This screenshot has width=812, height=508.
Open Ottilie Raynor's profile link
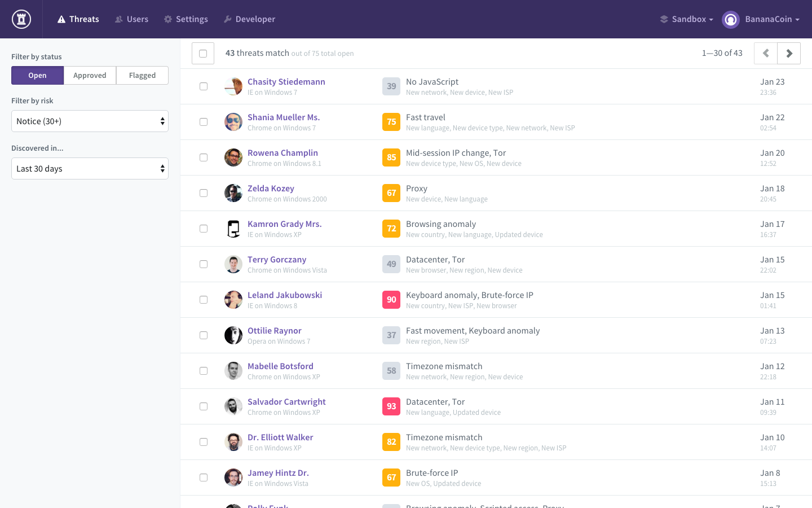pos(275,331)
